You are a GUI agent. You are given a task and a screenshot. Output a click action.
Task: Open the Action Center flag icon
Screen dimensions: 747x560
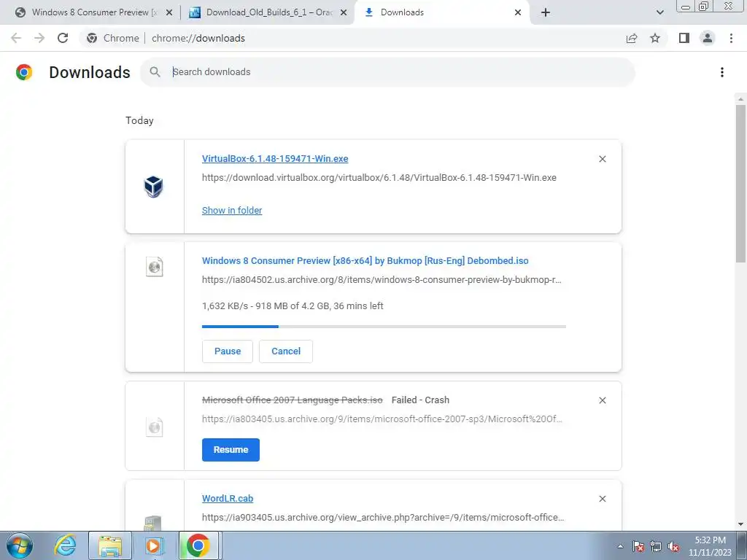[x=638, y=547]
